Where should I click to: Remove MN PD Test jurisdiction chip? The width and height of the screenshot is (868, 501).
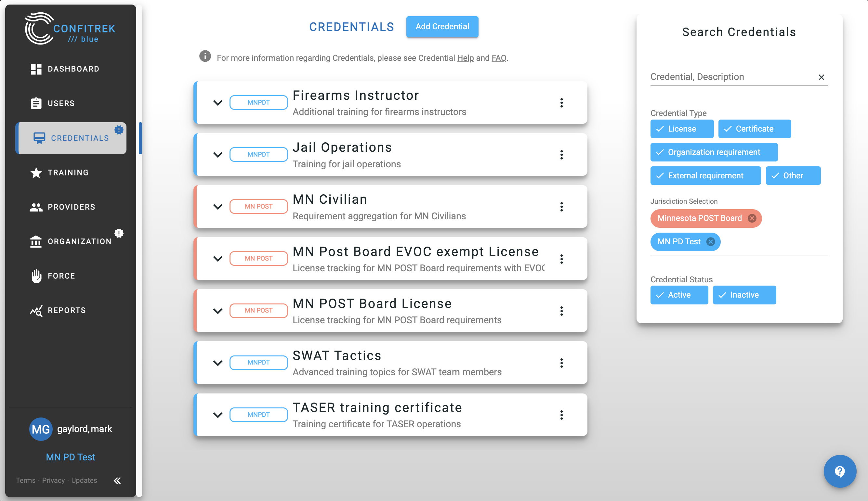pos(711,241)
